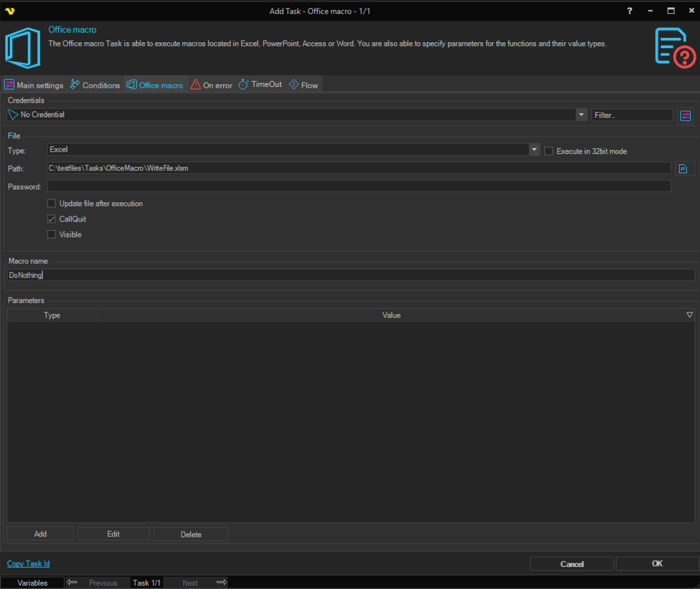Uncheck the CallQuit checkbox
Image resolution: width=700 pixels, height=589 pixels.
click(x=52, y=219)
